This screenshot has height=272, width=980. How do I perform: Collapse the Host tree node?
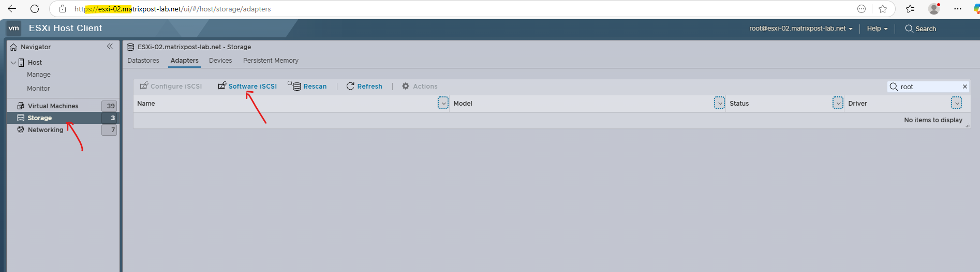pos(13,62)
